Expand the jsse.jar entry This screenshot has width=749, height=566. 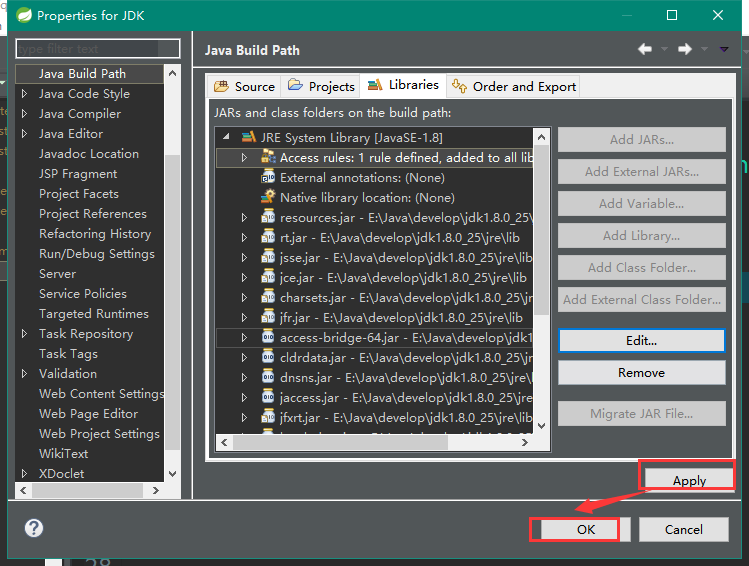click(244, 257)
